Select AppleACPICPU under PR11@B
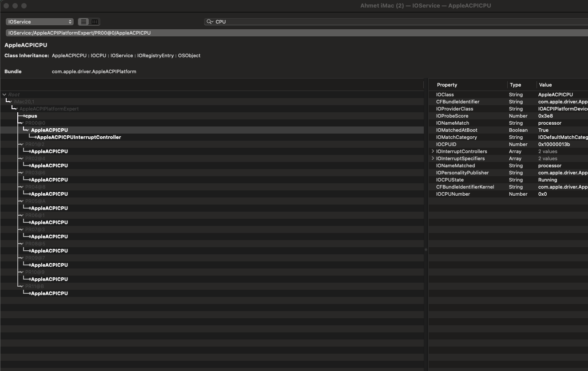 click(49, 293)
